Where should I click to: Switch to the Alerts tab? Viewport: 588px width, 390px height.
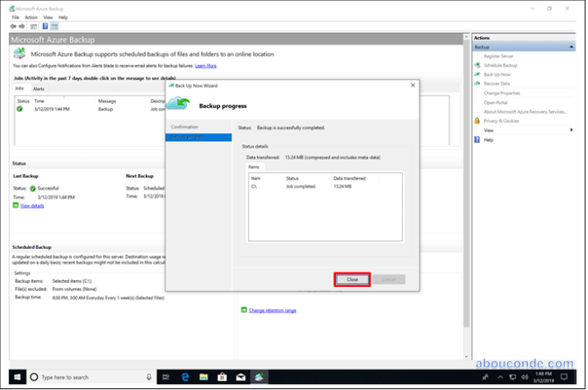tap(39, 88)
